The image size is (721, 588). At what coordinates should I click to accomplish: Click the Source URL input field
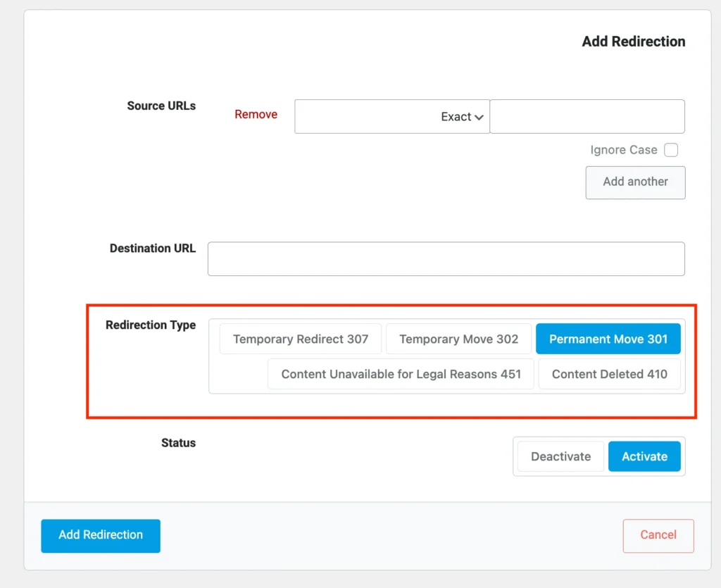(x=587, y=117)
